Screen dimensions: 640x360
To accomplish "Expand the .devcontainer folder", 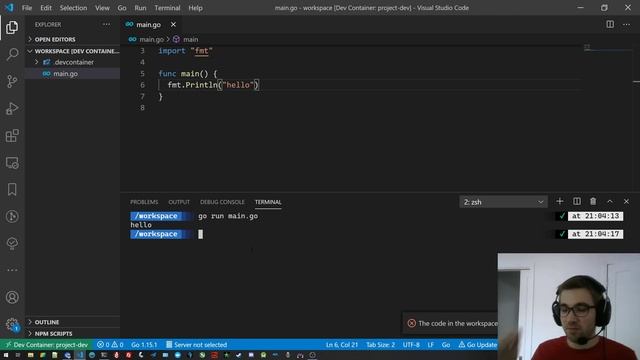I will [73, 62].
